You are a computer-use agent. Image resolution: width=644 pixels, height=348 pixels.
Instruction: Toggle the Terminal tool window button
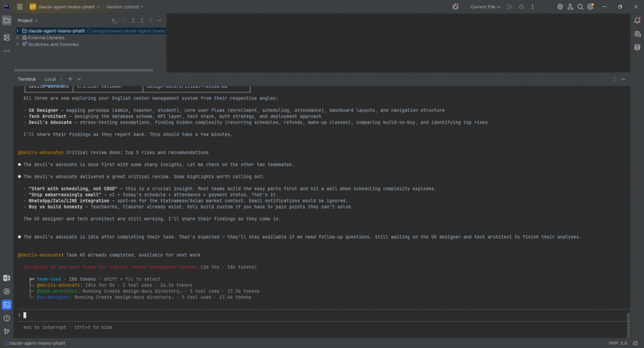point(7,305)
